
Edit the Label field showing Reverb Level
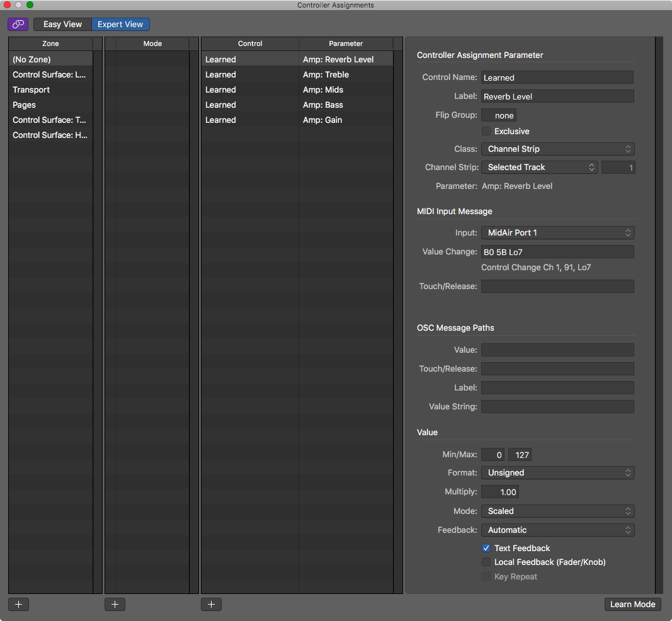pyautogui.click(x=557, y=96)
